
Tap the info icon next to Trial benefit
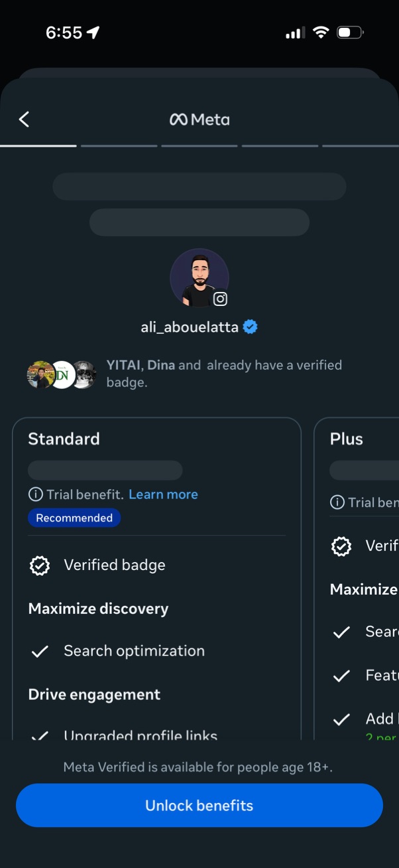click(34, 494)
